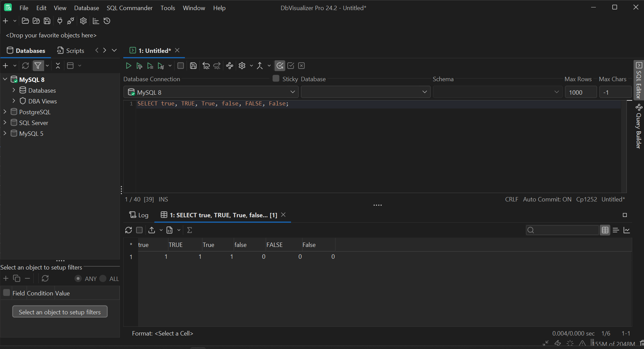
Task: Click the chart view icon in results panel
Action: (627, 230)
